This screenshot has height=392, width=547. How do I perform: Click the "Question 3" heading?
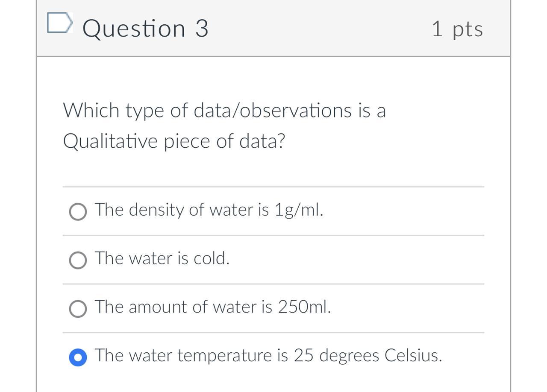[145, 29]
